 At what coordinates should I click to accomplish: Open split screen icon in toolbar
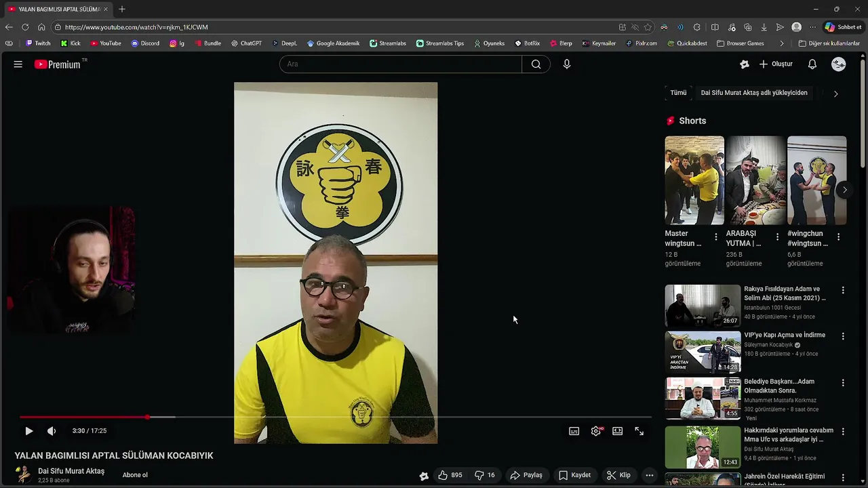[x=715, y=27]
